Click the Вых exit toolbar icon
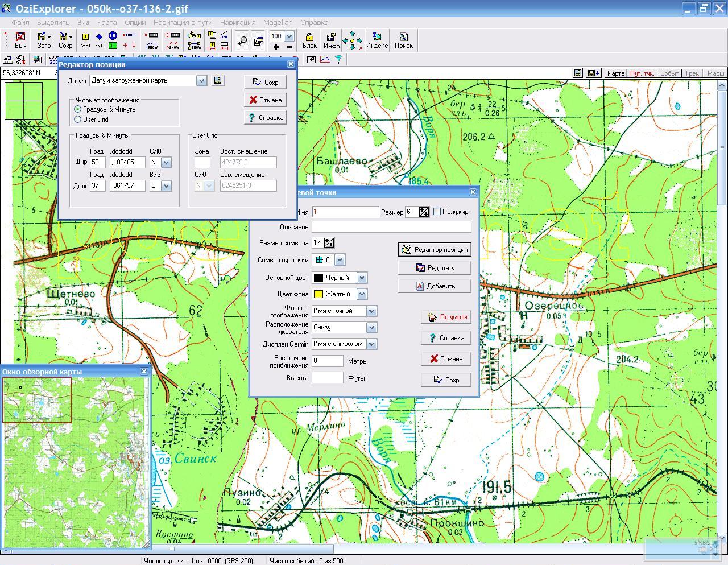 click(x=20, y=40)
